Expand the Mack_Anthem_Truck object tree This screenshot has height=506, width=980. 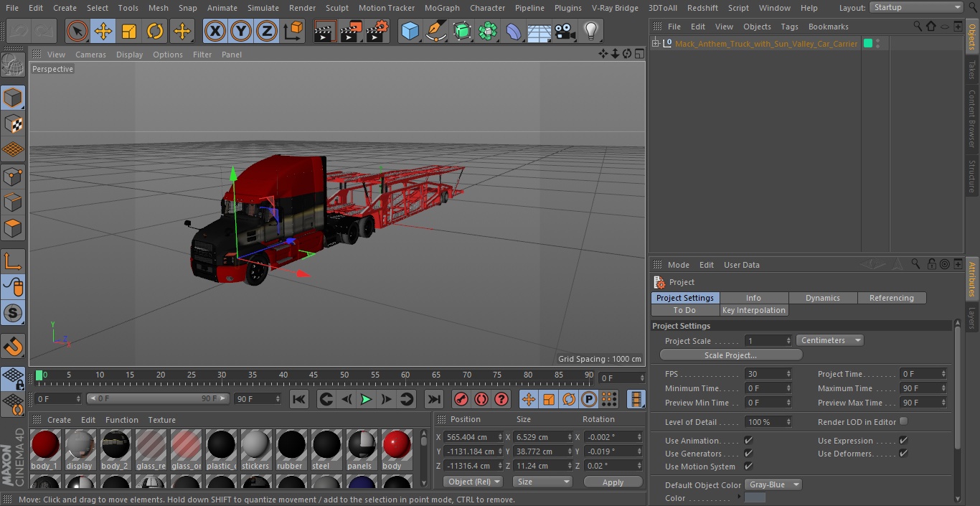click(655, 44)
